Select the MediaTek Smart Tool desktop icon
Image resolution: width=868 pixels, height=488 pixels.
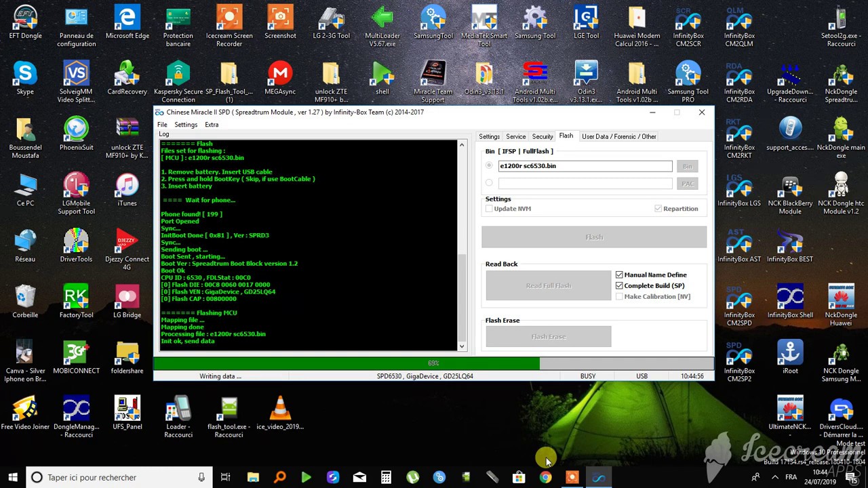pyautogui.click(x=484, y=26)
